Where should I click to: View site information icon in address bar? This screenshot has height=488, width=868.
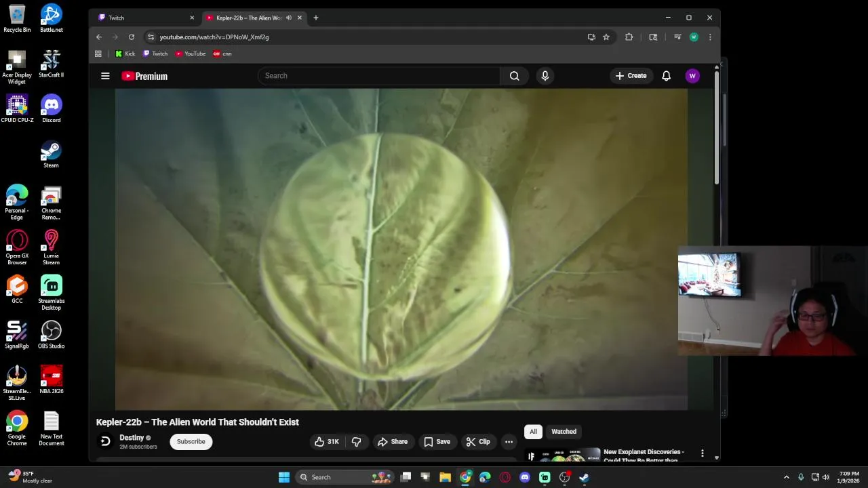pyautogui.click(x=151, y=37)
